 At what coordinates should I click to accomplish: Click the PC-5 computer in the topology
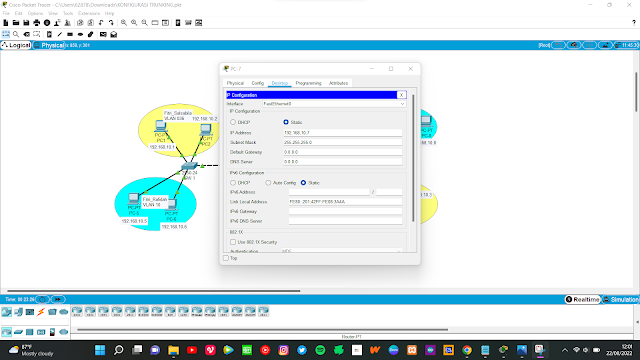point(133,199)
